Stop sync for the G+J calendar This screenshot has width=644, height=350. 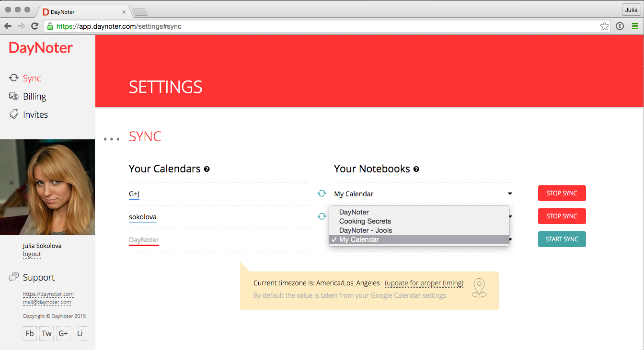point(562,193)
